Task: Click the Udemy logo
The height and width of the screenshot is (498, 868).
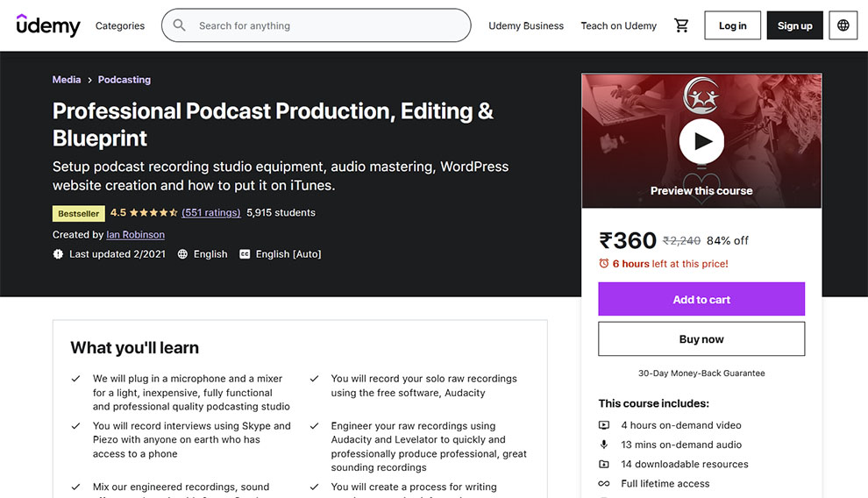Action: coord(48,25)
